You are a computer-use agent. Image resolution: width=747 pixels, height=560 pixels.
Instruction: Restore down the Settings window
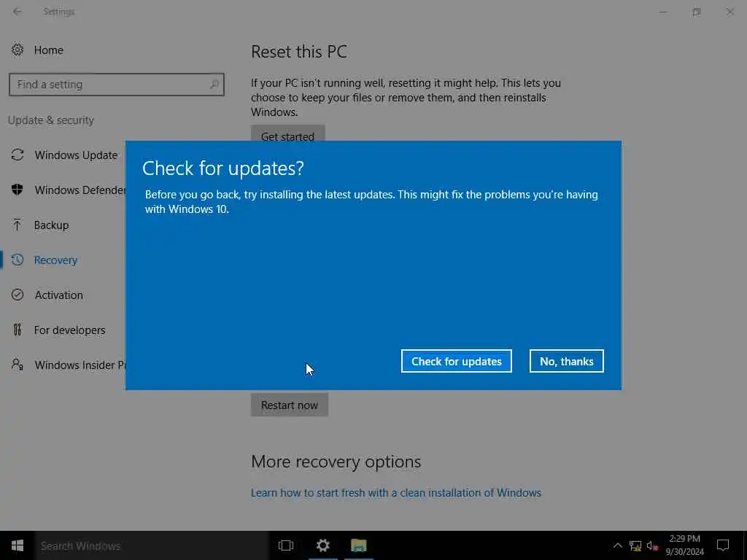pyautogui.click(x=697, y=12)
